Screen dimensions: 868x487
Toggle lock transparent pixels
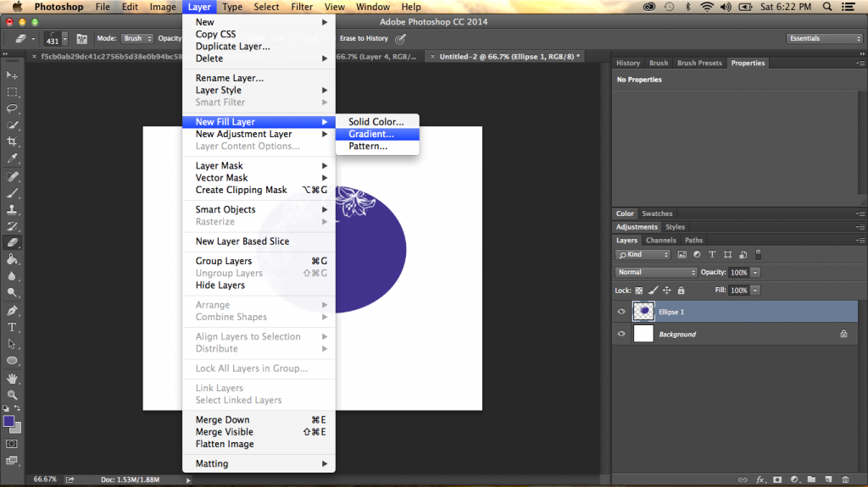coord(639,290)
